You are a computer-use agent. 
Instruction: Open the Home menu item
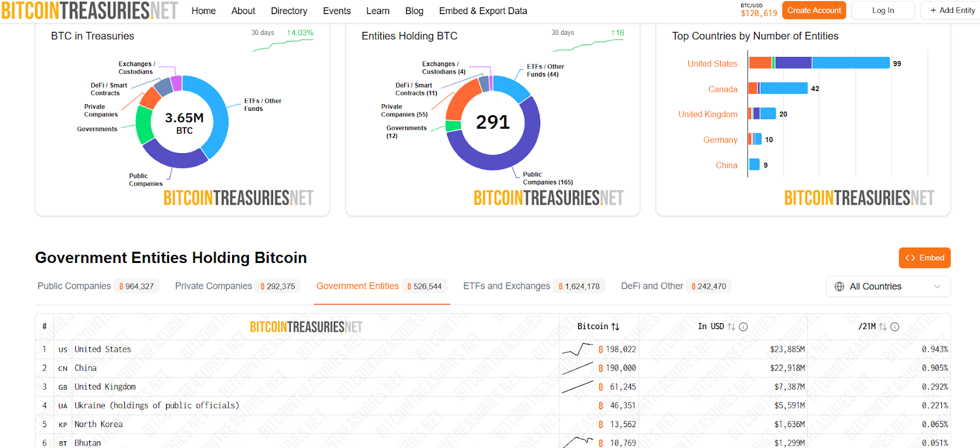[203, 11]
